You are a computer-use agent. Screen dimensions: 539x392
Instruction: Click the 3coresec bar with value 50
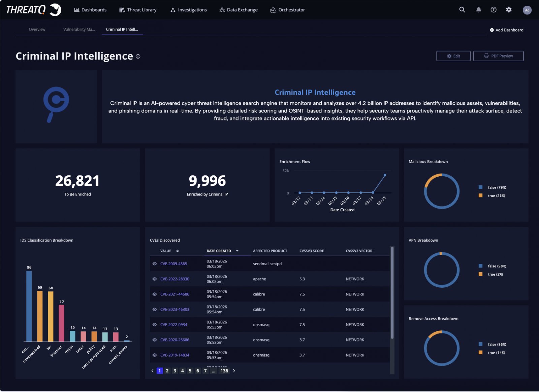coord(61,323)
